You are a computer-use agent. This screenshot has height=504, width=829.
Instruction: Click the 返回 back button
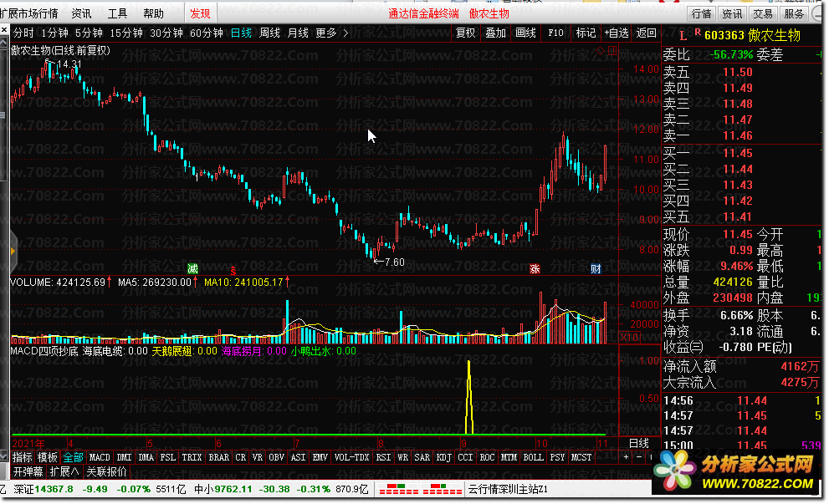click(646, 33)
